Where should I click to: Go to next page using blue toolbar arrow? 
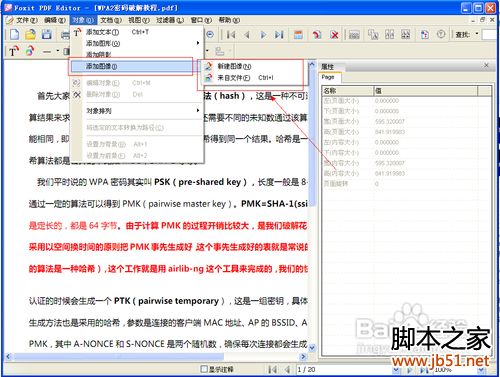(263, 35)
